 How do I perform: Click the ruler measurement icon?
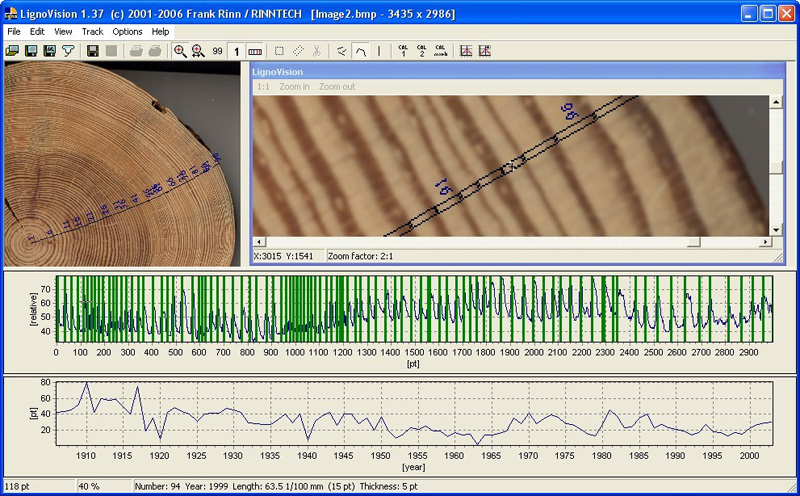[255, 51]
